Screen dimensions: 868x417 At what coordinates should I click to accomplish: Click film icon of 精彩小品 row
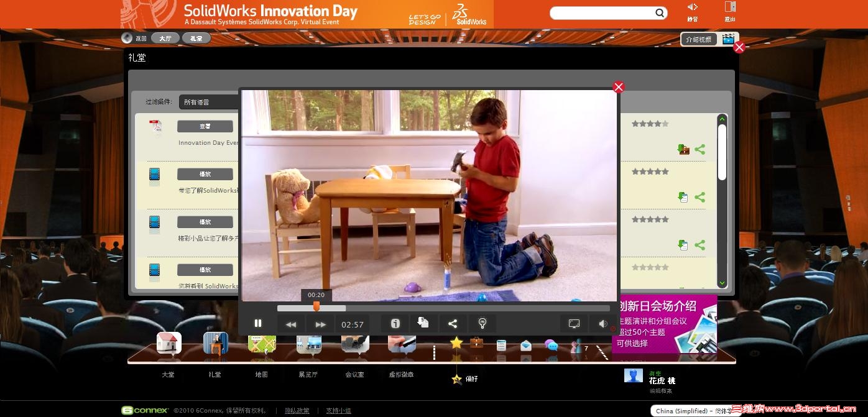pos(155,222)
